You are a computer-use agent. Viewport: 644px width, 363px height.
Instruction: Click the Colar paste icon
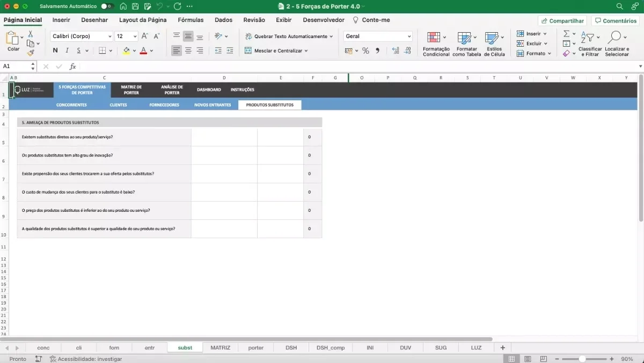click(x=12, y=39)
